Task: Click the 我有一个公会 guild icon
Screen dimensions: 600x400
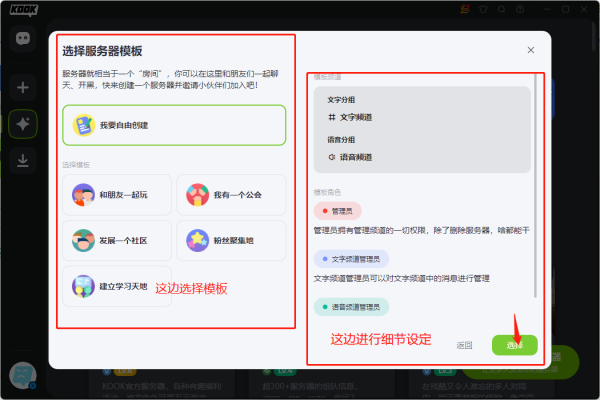Action: 197,195
